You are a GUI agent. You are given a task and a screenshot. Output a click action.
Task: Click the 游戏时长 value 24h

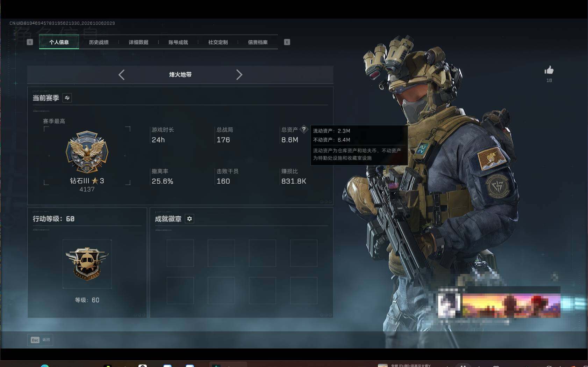(x=158, y=140)
